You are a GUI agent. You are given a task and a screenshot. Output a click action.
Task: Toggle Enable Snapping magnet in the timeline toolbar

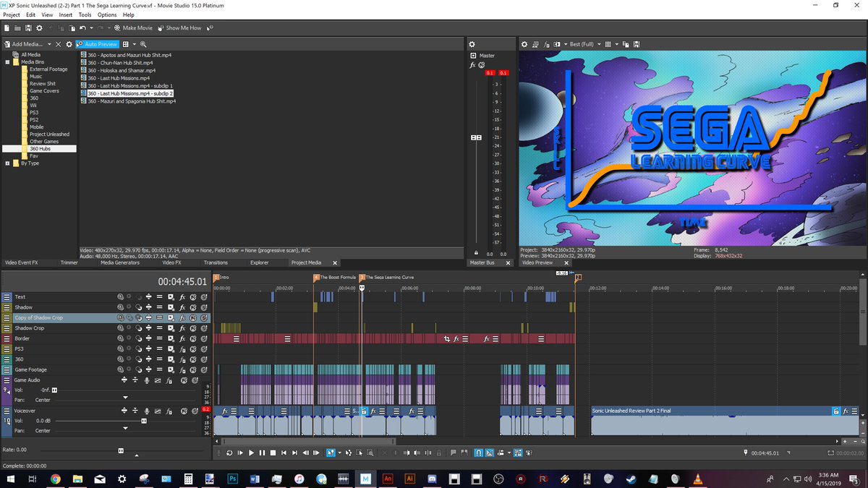pyautogui.click(x=479, y=453)
